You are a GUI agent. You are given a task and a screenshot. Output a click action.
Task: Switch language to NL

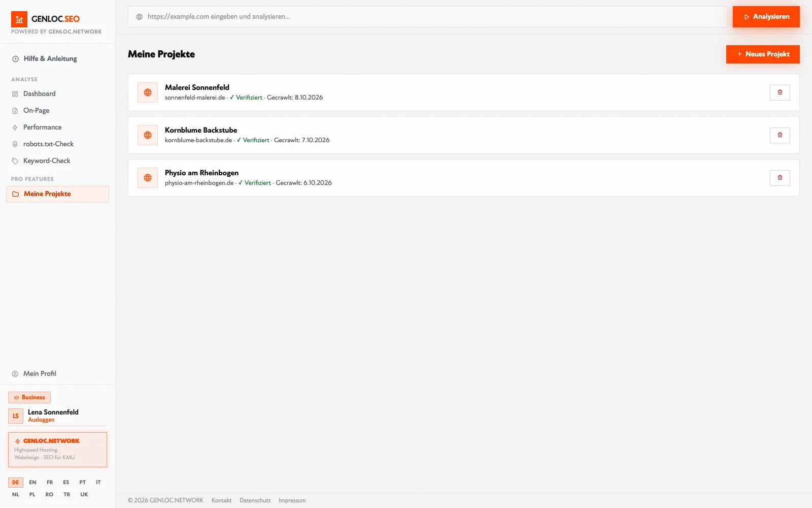pyautogui.click(x=16, y=495)
